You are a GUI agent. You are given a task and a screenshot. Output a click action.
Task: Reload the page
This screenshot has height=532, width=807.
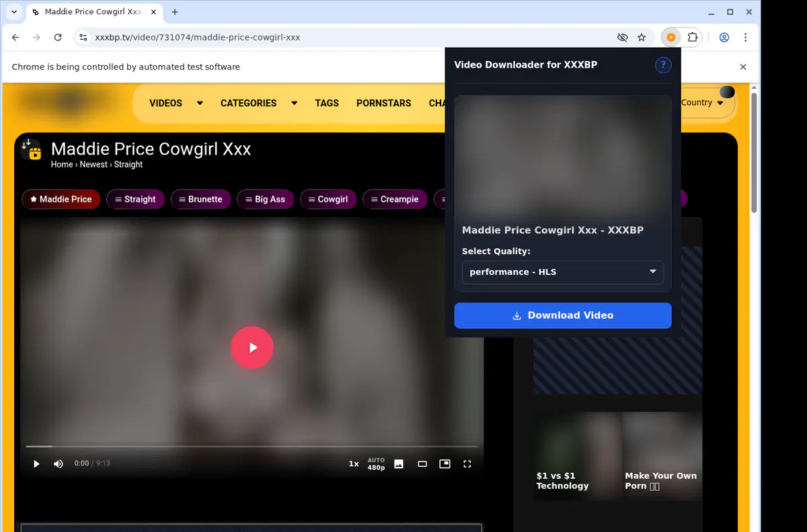58,38
